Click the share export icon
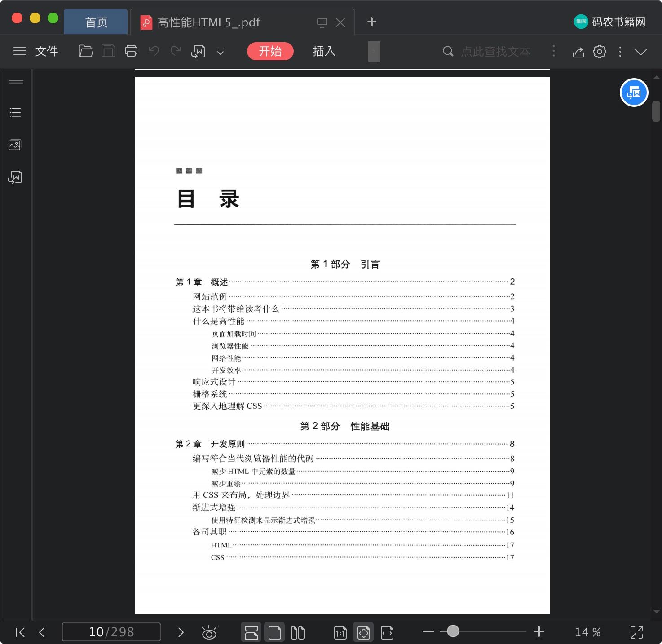 [x=578, y=52]
